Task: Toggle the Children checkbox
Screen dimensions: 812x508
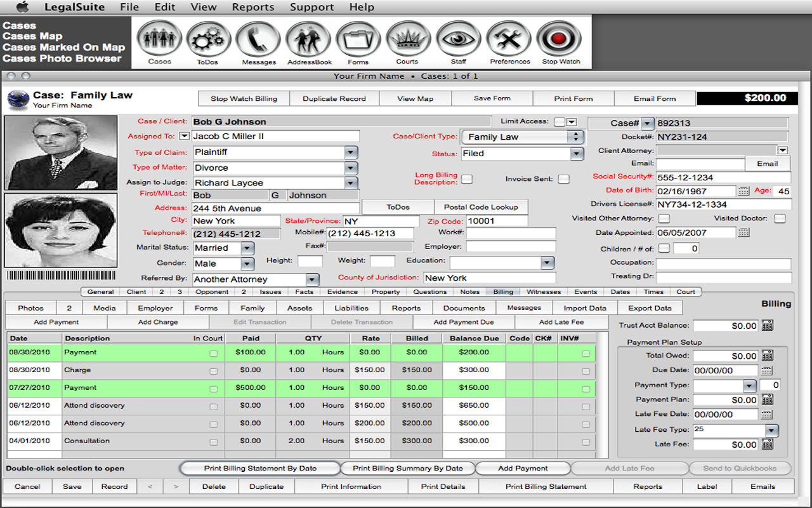Action: tap(664, 248)
